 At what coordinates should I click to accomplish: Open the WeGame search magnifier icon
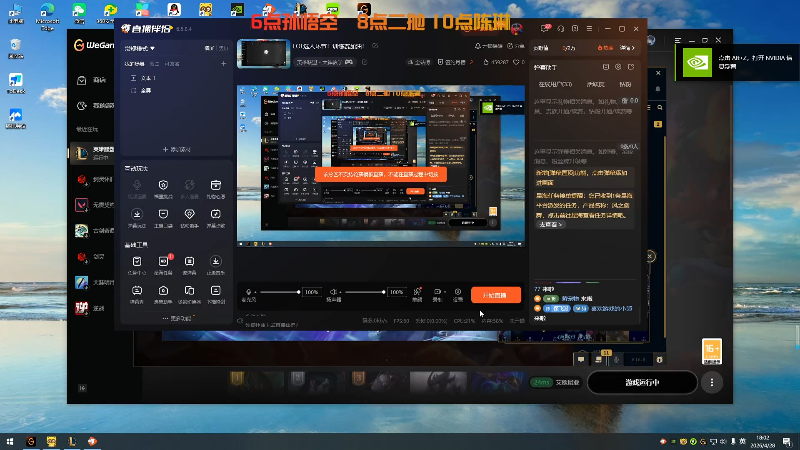(x=660, y=108)
